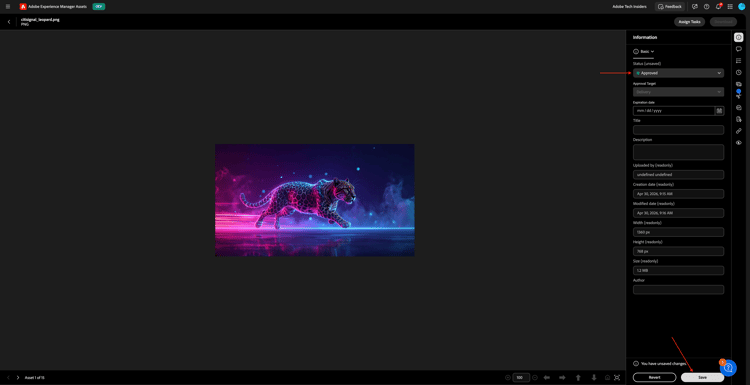Click the Title input field
750x385 pixels.
[x=678, y=130]
